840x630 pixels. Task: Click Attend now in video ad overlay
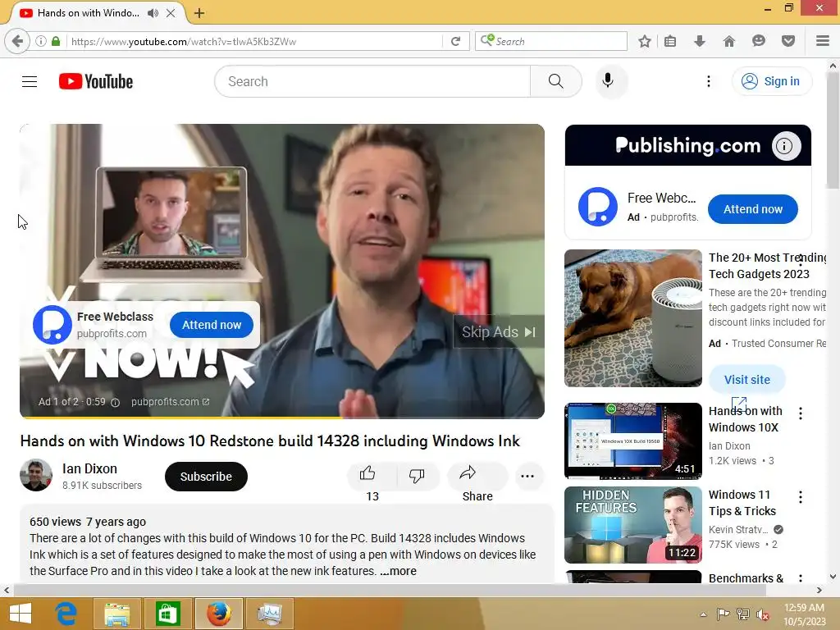[212, 325]
